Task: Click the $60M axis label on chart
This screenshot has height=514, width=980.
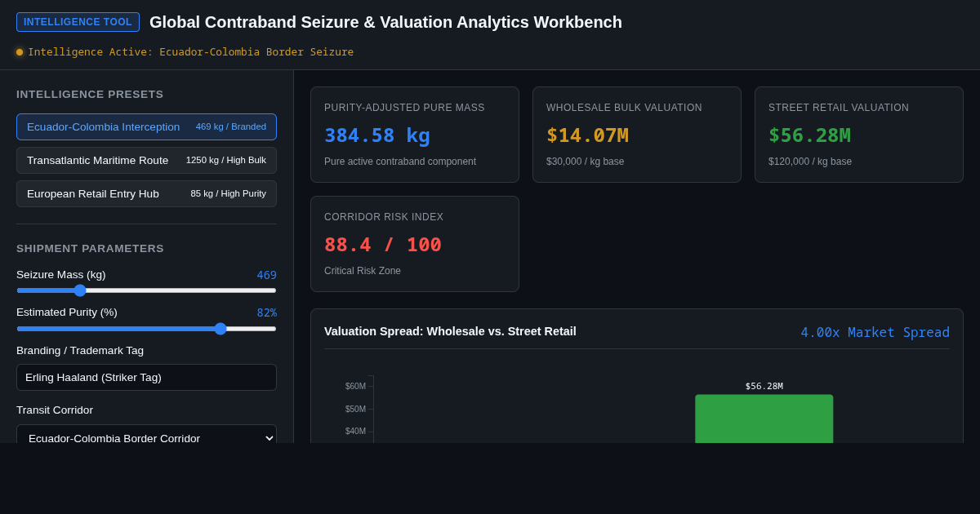Action: coord(355,387)
